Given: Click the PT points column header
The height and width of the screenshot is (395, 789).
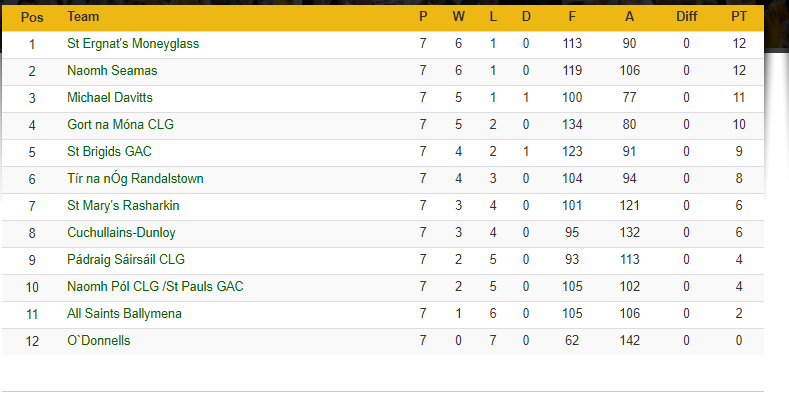Looking at the screenshot, I should [x=739, y=17].
